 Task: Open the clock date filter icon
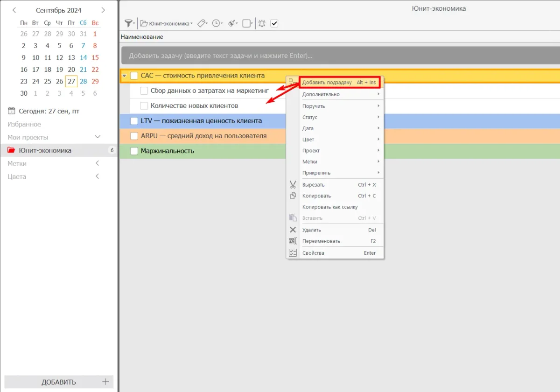click(x=216, y=23)
